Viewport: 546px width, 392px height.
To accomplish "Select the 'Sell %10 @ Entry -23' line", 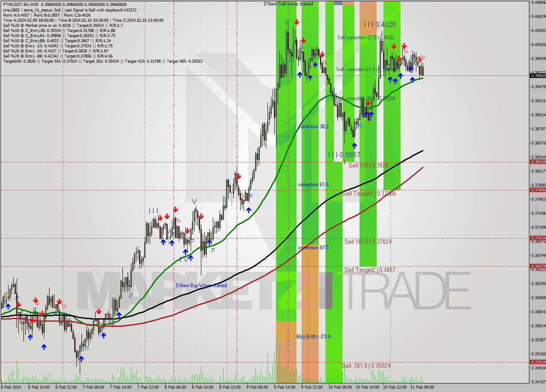I will point(58,46).
